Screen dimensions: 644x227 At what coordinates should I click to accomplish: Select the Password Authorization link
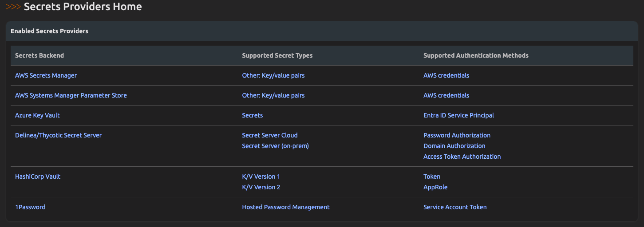[457, 135]
